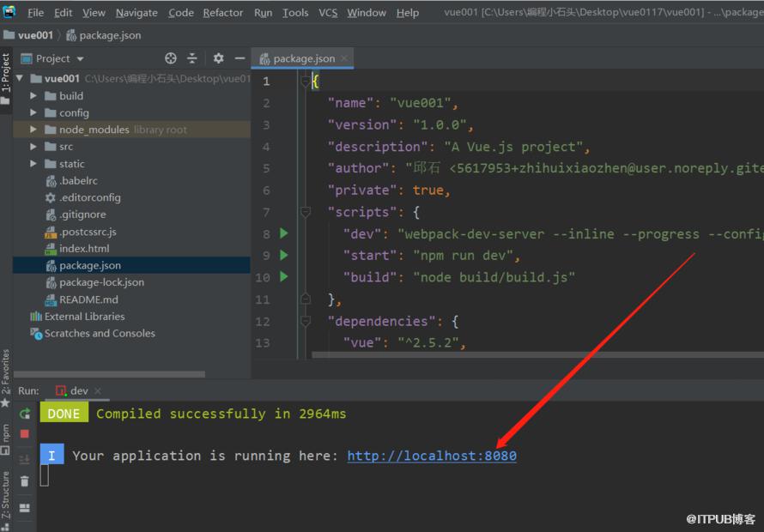Open the Navigate menu
This screenshot has width=764, height=532.
(136, 13)
